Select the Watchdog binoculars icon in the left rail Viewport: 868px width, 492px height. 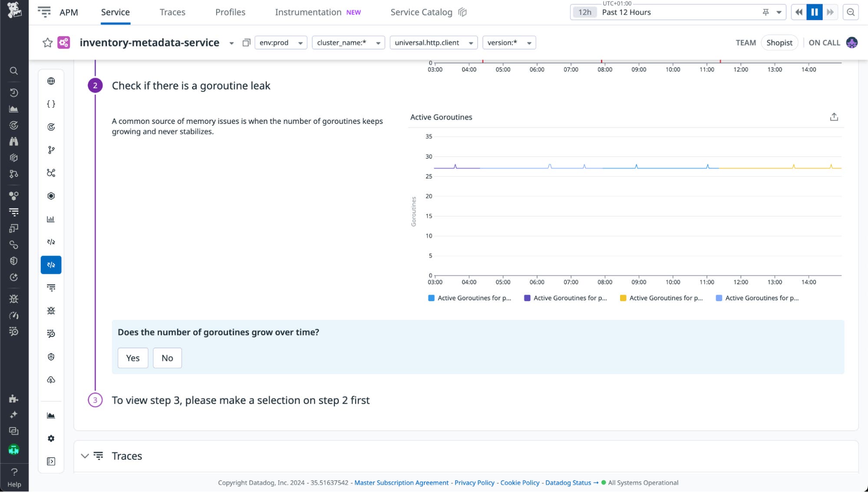coord(13,141)
